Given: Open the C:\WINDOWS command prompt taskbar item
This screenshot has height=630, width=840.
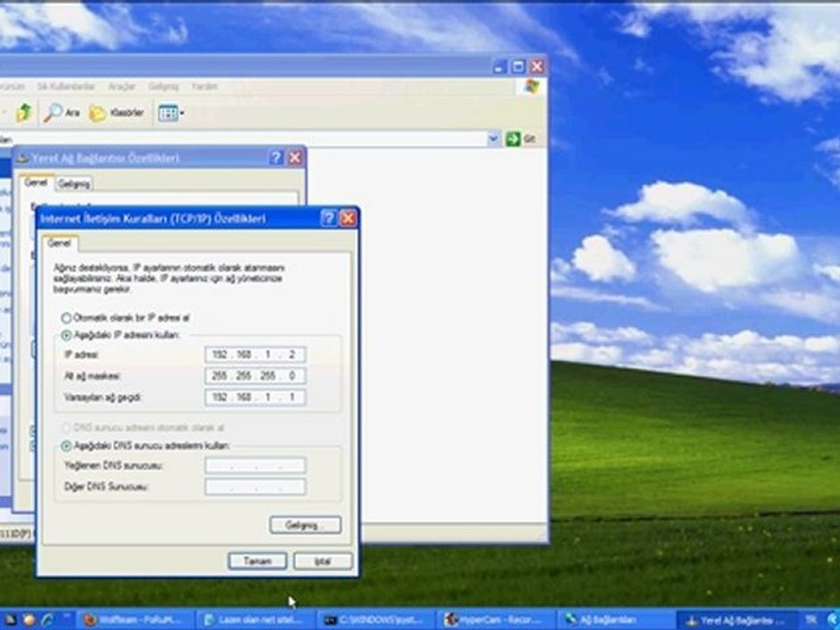Looking at the screenshot, I should (375, 619).
